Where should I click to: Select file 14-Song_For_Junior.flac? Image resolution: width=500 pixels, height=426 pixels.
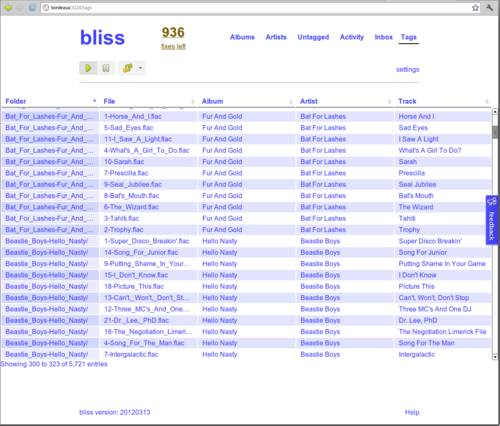(149, 252)
